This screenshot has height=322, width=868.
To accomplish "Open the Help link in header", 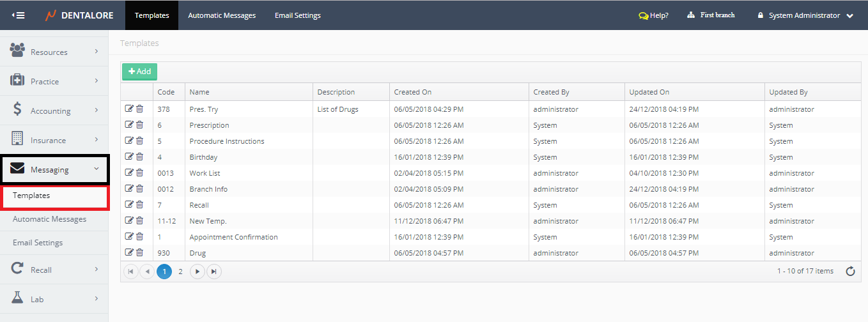I will coord(653,15).
